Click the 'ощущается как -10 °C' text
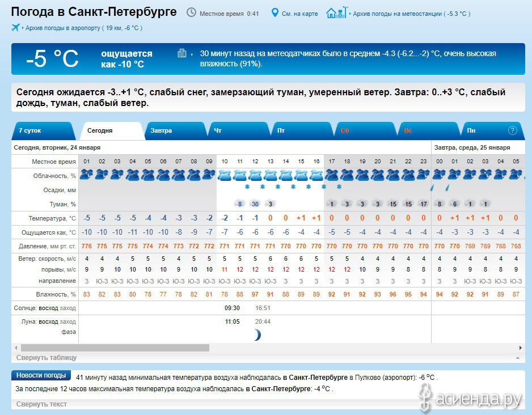The width and height of the screenshot is (532, 415). pyautogui.click(x=126, y=58)
